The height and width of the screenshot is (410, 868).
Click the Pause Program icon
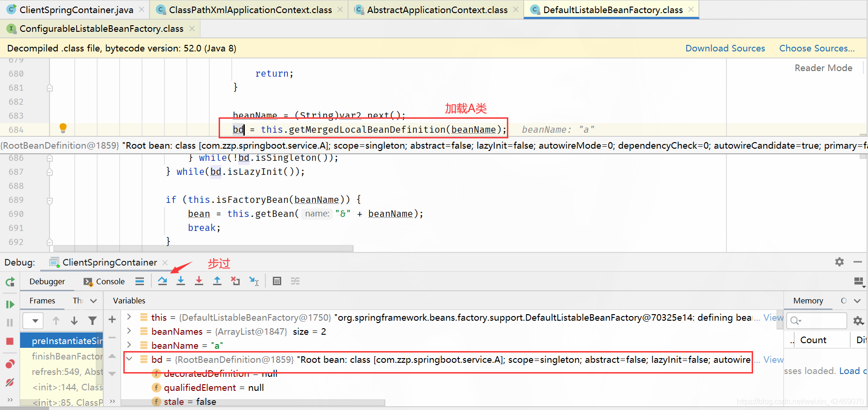pos(10,323)
